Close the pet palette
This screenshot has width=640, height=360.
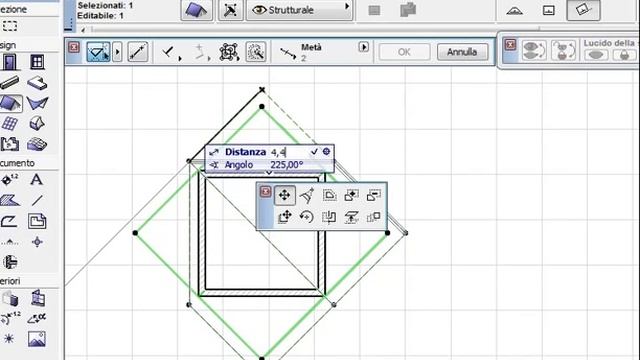tap(265, 191)
